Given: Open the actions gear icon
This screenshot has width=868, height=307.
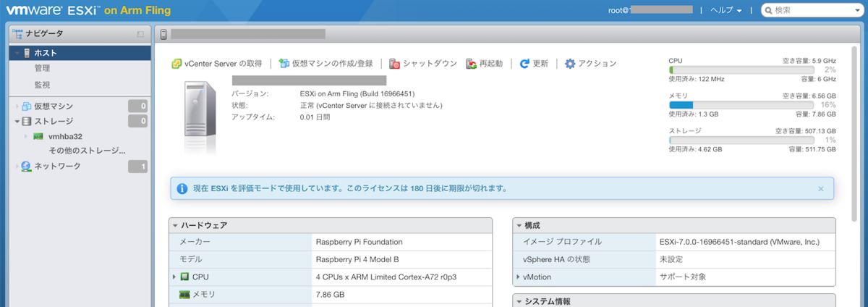Looking at the screenshot, I should click(x=570, y=64).
